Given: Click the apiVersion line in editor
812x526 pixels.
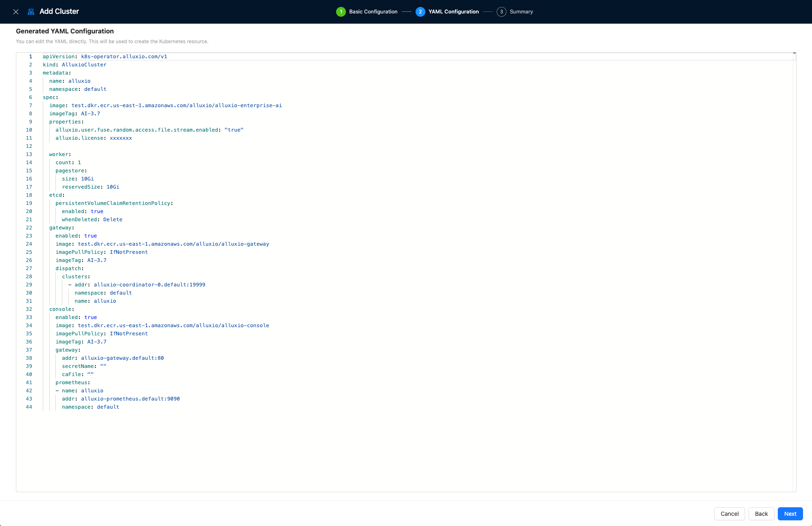Looking at the screenshot, I should click(105, 57).
